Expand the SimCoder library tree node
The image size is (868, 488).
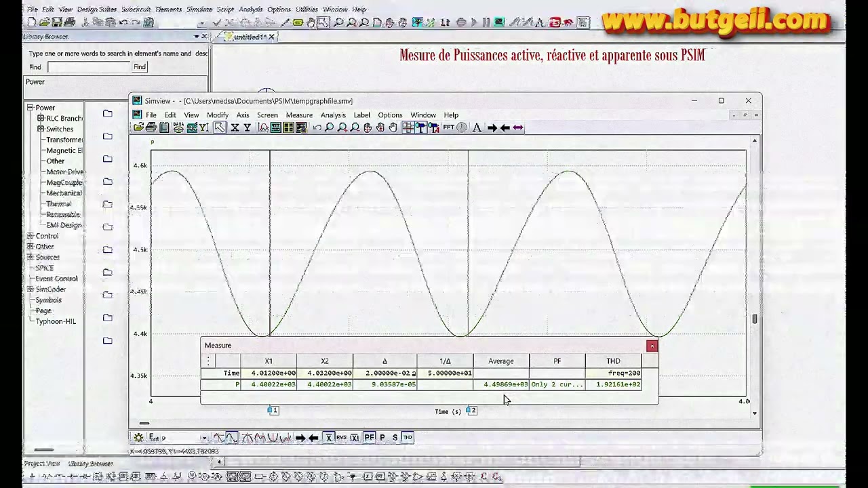[x=30, y=289]
